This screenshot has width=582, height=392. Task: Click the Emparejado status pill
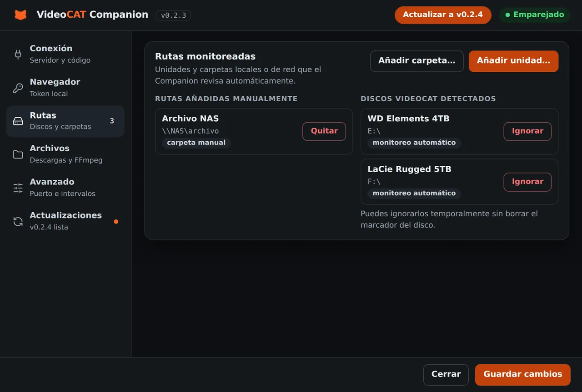[535, 15]
